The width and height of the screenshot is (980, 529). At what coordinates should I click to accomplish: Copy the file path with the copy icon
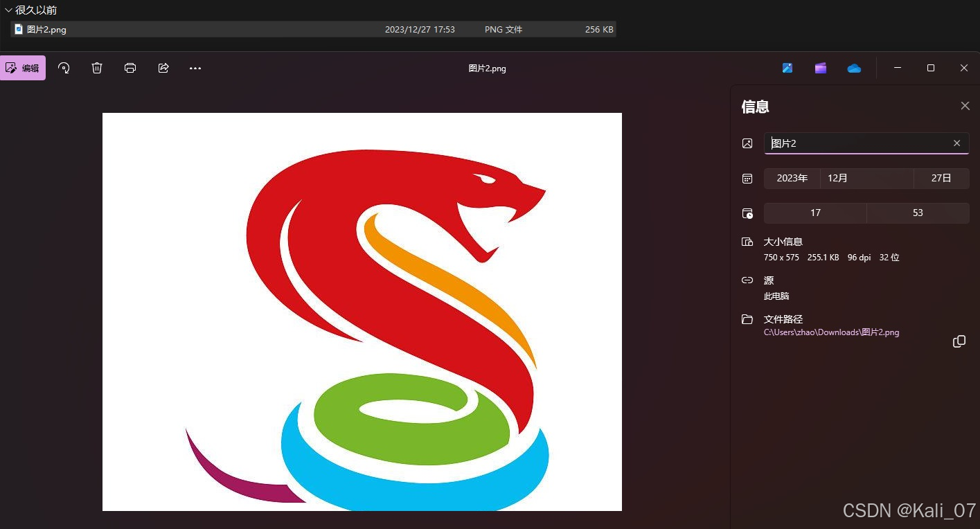point(959,341)
